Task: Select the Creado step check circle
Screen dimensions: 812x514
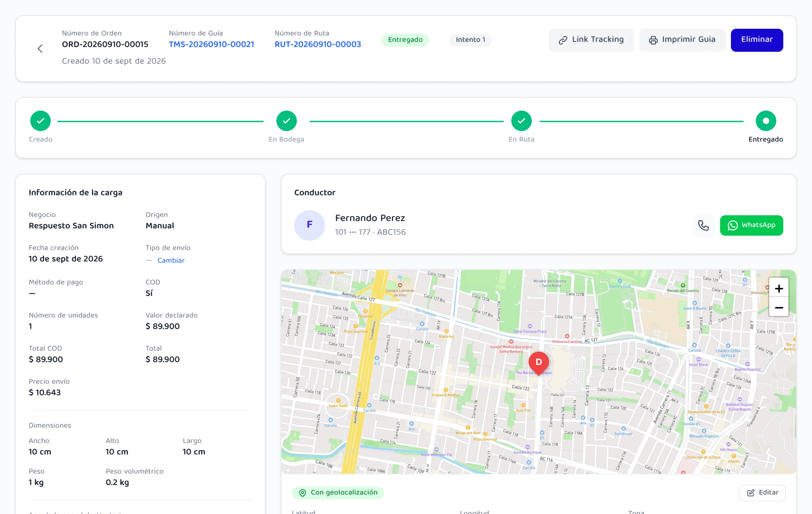Action: 40,121
